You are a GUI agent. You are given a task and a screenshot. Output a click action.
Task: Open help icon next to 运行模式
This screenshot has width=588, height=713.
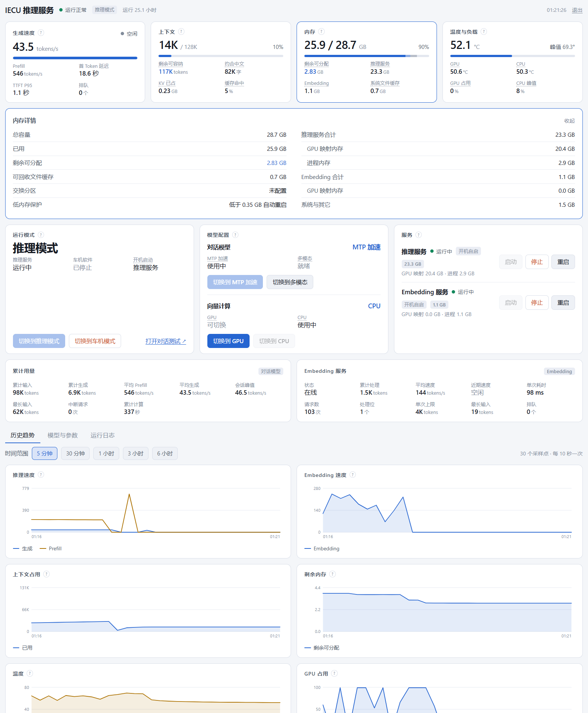(x=41, y=235)
